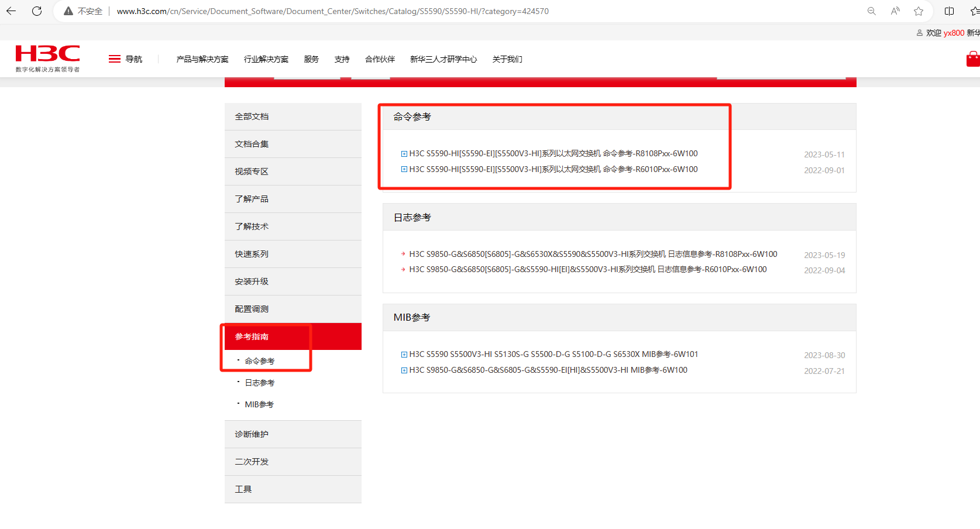Image resolution: width=980 pixels, height=529 pixels.
Task: Select 了解产品 sidebar category
Action: tap(293, 199)
